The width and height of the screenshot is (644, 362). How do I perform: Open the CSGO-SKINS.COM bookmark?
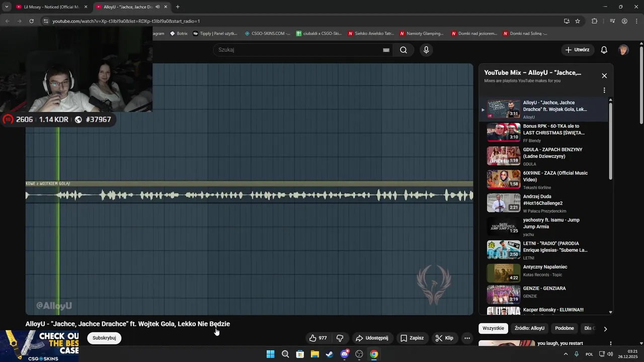coord(267,34)
